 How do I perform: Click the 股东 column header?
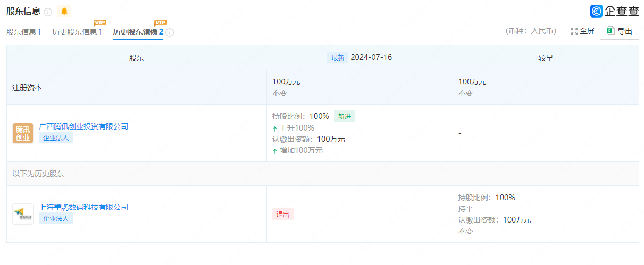coord(137,58)
